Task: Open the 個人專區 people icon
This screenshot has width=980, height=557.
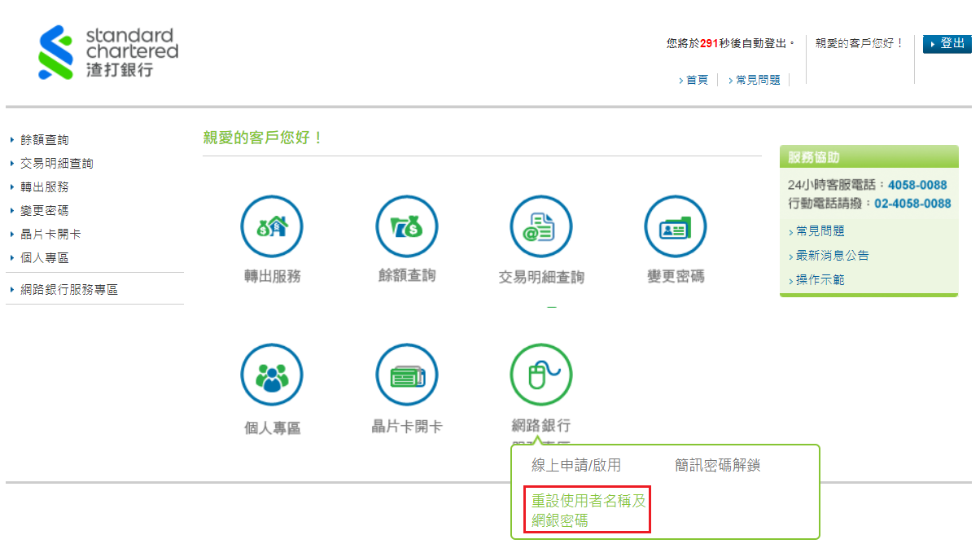Action: pyautogui.click(x=272, y=375)
